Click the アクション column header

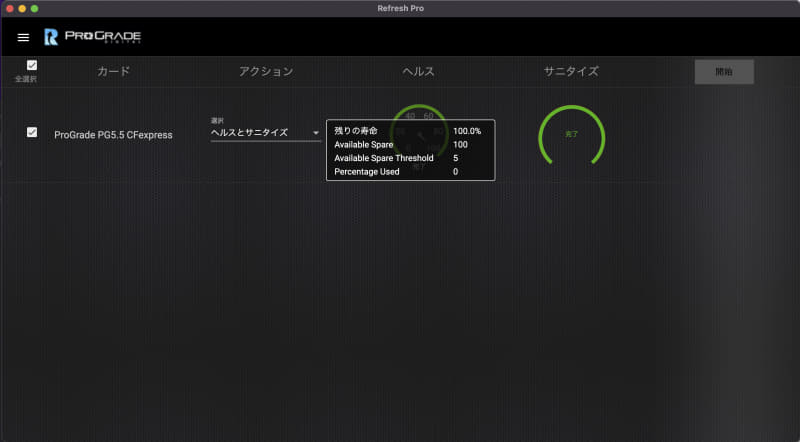pyautogui.click(x=266, y=71)
